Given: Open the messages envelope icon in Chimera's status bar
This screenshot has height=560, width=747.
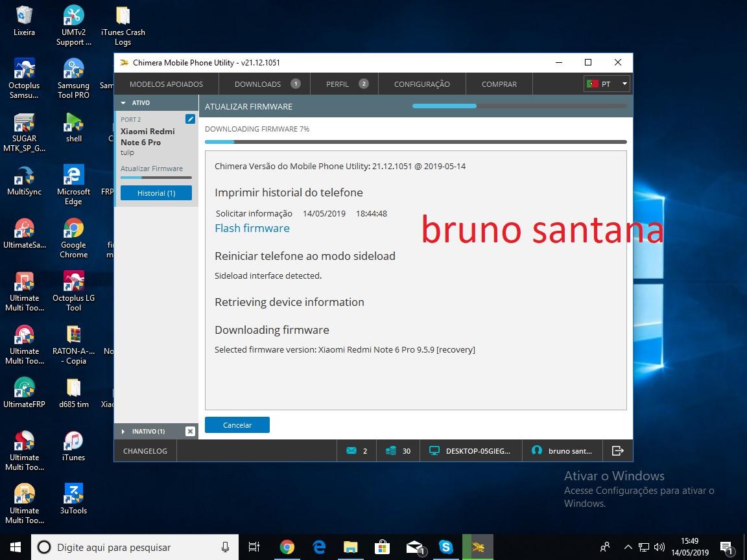Looking at the screenshot, I should click(x=351, y=450).
